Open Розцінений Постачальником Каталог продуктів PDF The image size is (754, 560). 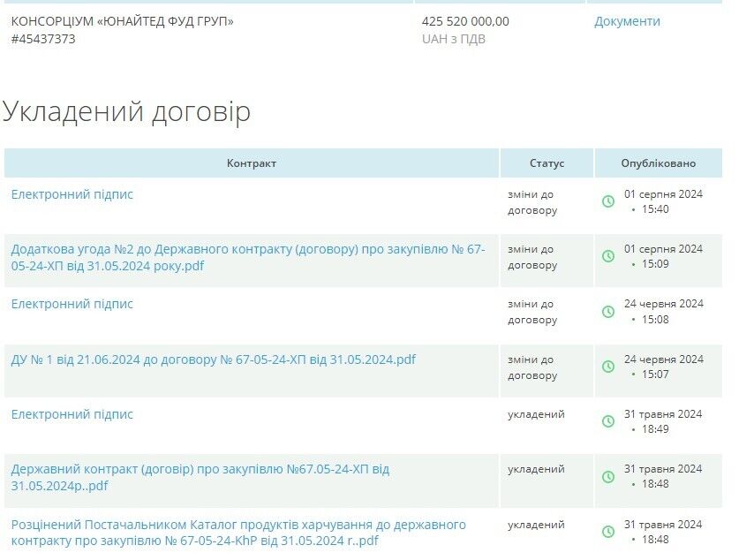[x=238, y=533]
